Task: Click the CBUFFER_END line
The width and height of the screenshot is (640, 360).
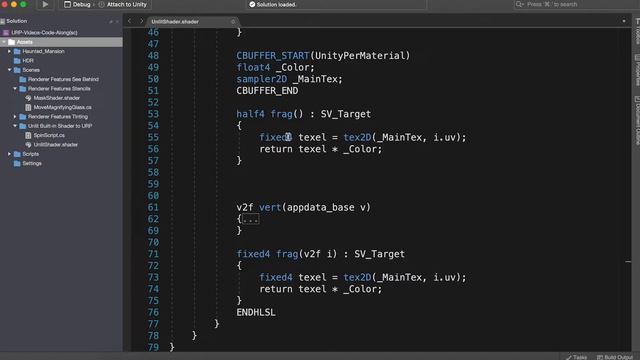Action: pyautogui.click(x=267, y=91)
